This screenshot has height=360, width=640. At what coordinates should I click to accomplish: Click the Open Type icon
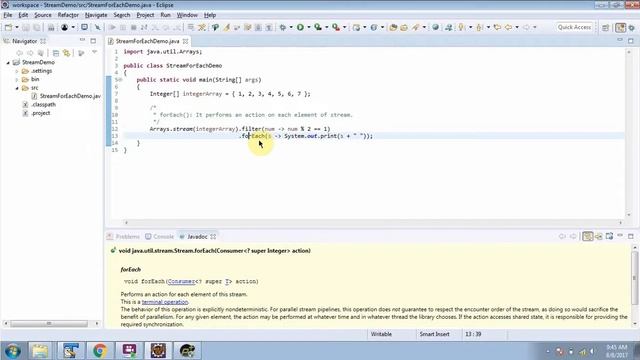coord(393,27)
